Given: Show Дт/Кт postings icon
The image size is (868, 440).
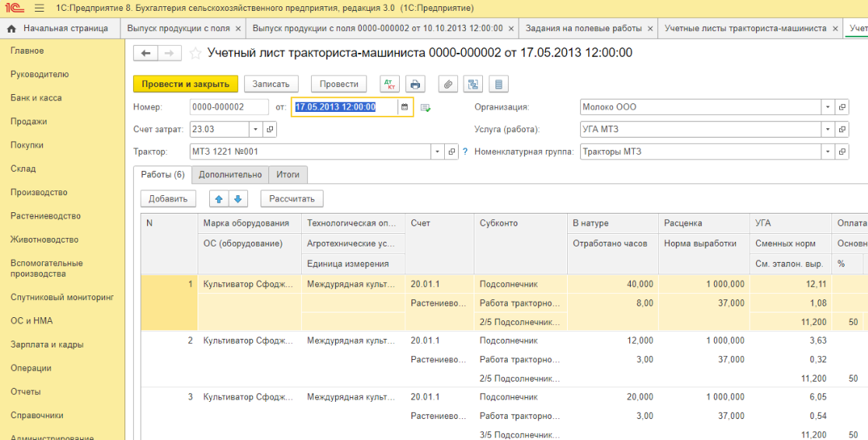Looking at the screenshot, I should [390, 84].
